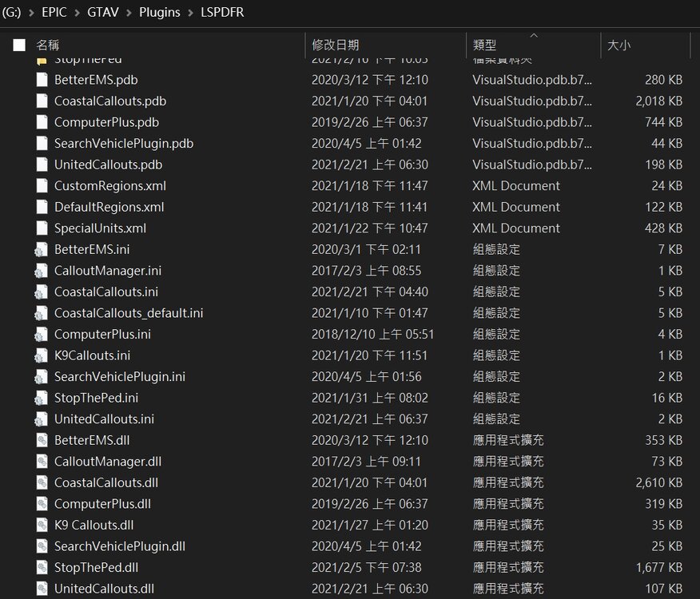Click the K9Callouts.ini settings icon

pos(42,355)
